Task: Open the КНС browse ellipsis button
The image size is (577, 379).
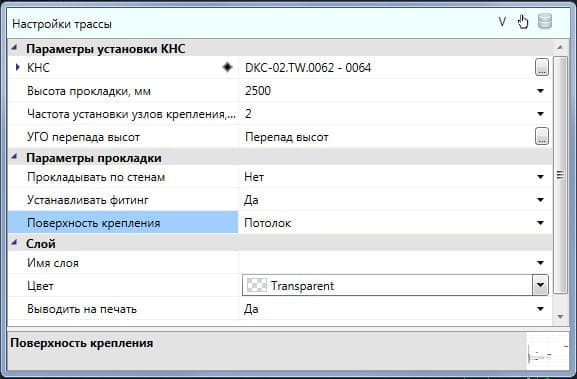Action: click(542, 67)
